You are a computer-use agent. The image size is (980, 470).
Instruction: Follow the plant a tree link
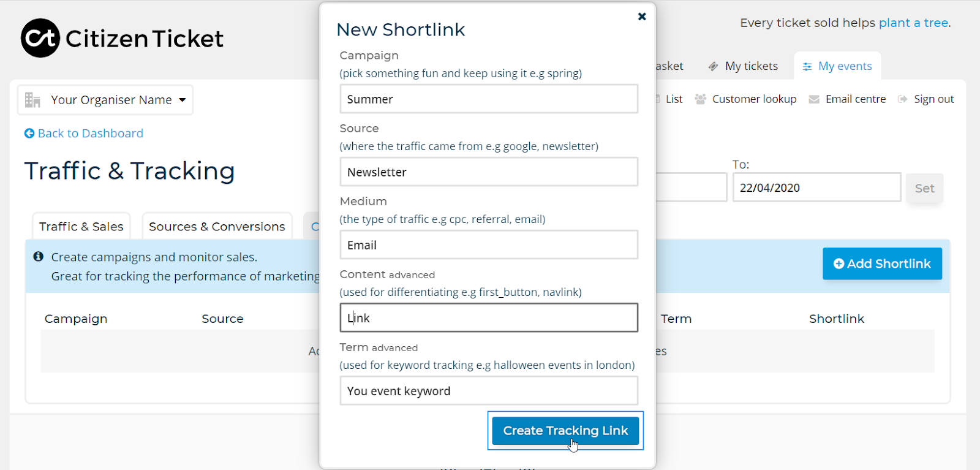(914, 23)
